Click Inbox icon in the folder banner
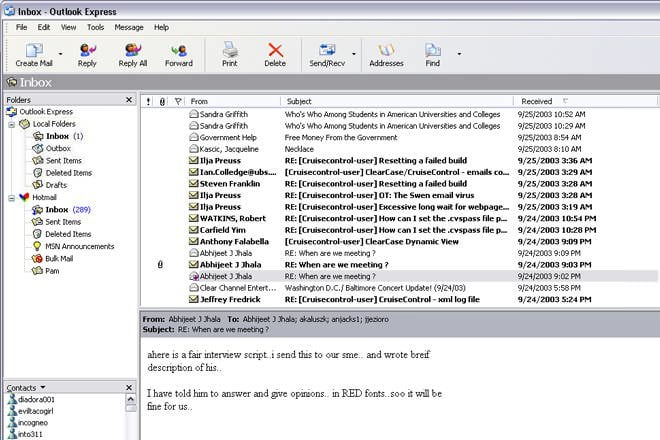 click(12, 82)
